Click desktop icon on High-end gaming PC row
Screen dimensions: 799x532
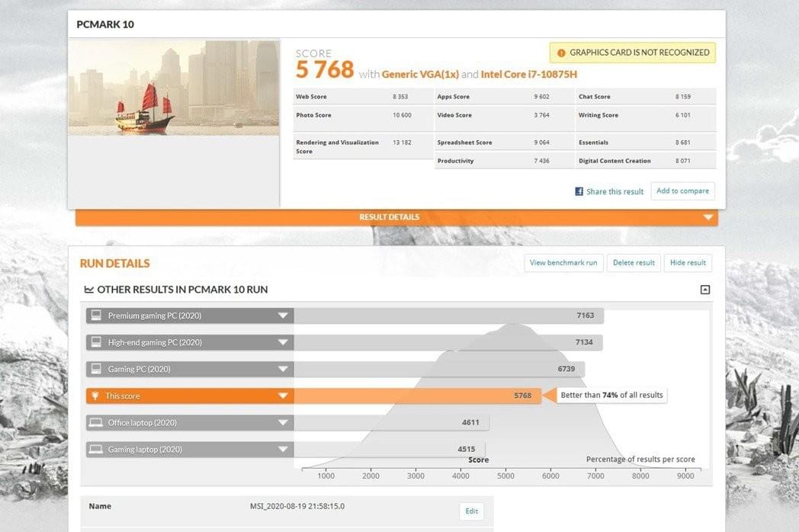point(96,342)
